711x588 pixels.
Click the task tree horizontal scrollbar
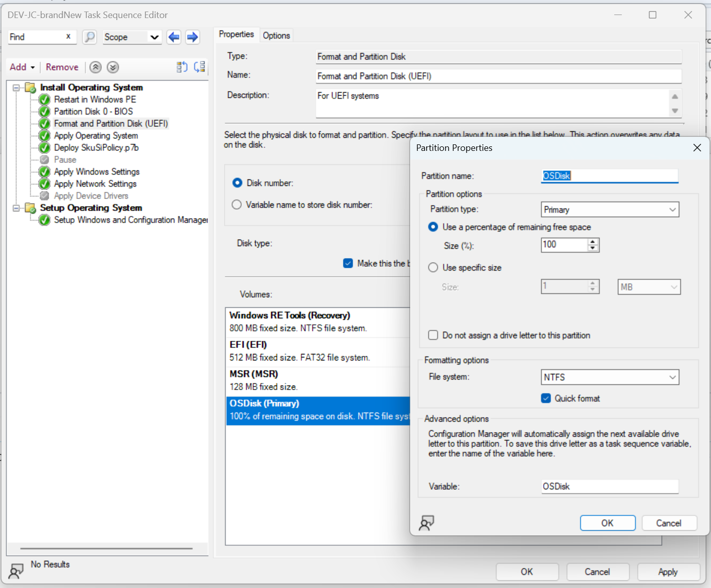106,548
